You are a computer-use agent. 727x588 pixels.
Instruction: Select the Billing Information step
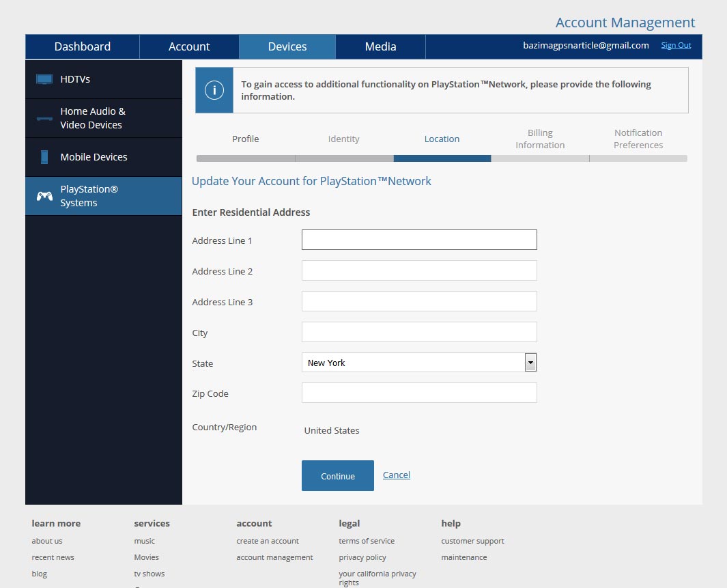540,139
